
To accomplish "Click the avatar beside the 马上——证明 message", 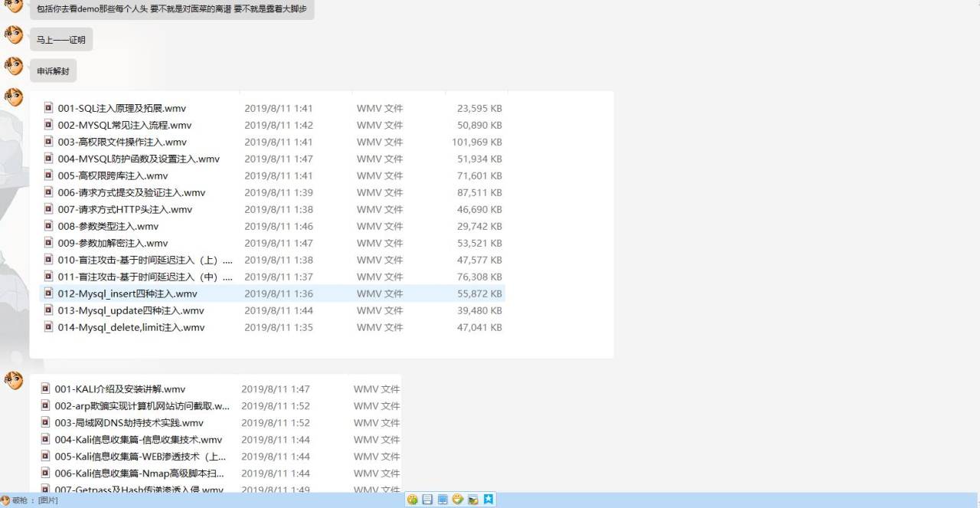I will click(14, 35).
